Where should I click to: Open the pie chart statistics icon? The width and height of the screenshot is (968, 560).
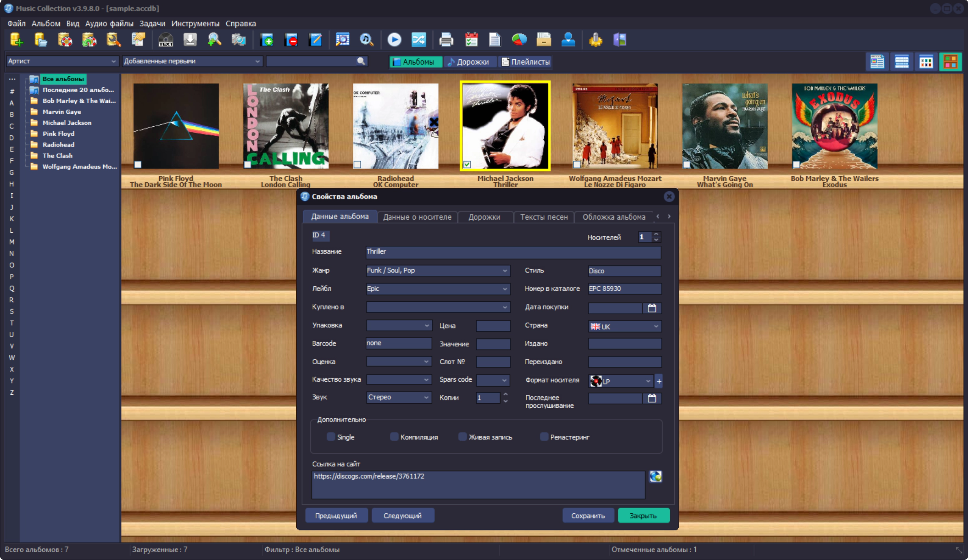[519, 40]
